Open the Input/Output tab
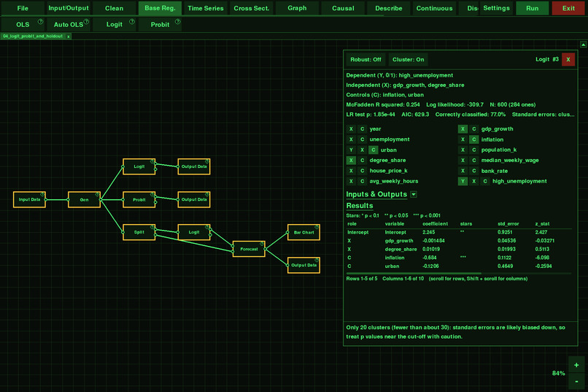This screenshot has width=588, height=392. point(69,8)
